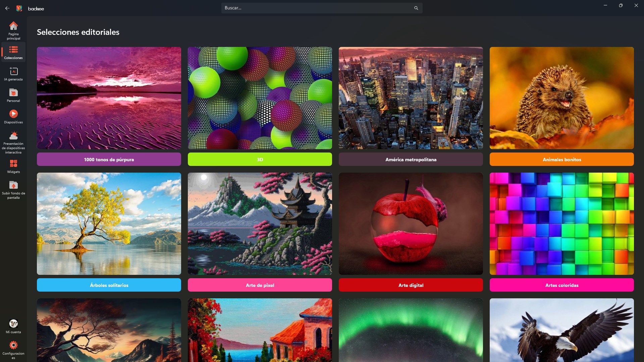The image size is (644, 362).
Task: Select the colorful 3D spheres thumbnail
Action: pyautogui.click(x=260, y=98)
